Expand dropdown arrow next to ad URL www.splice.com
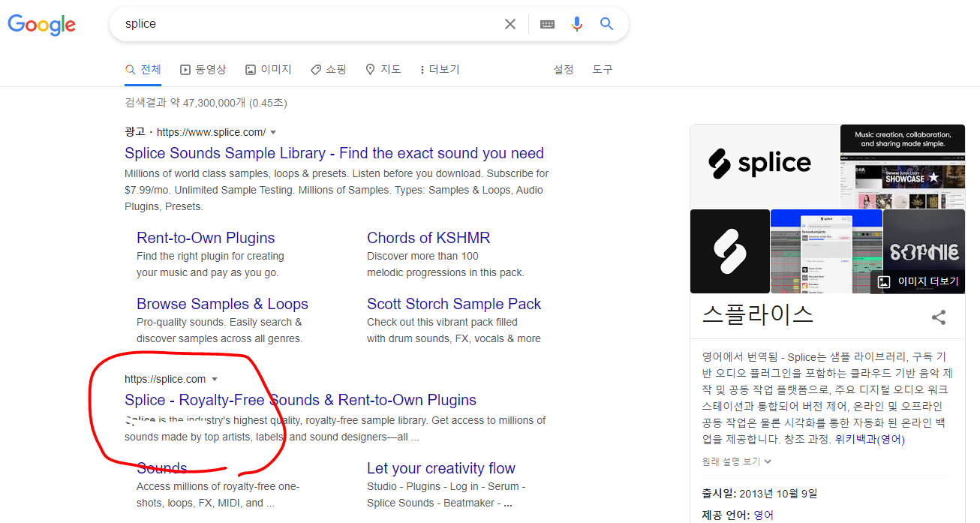 [x=273, y=132]
